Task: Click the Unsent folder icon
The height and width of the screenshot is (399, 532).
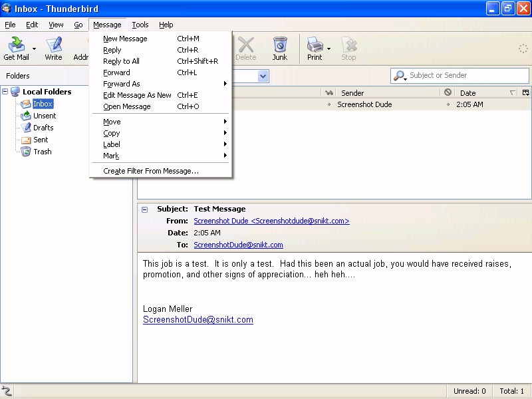Action: tap(26, 116)
